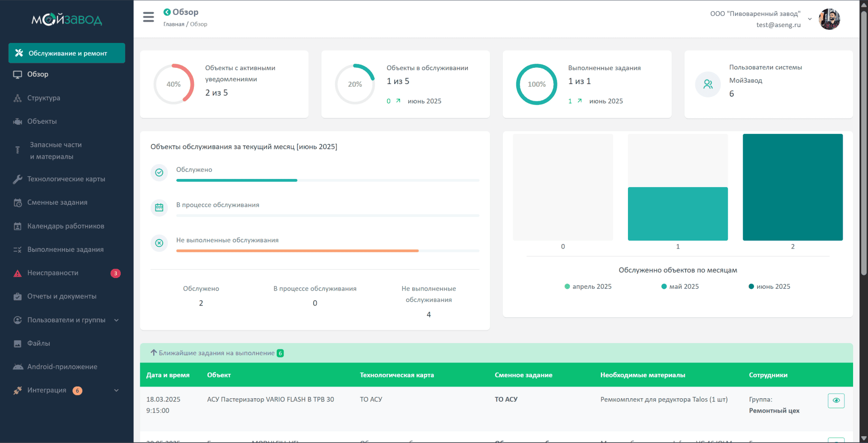Toggle июнь 2025 legend series

click(769, 287)
